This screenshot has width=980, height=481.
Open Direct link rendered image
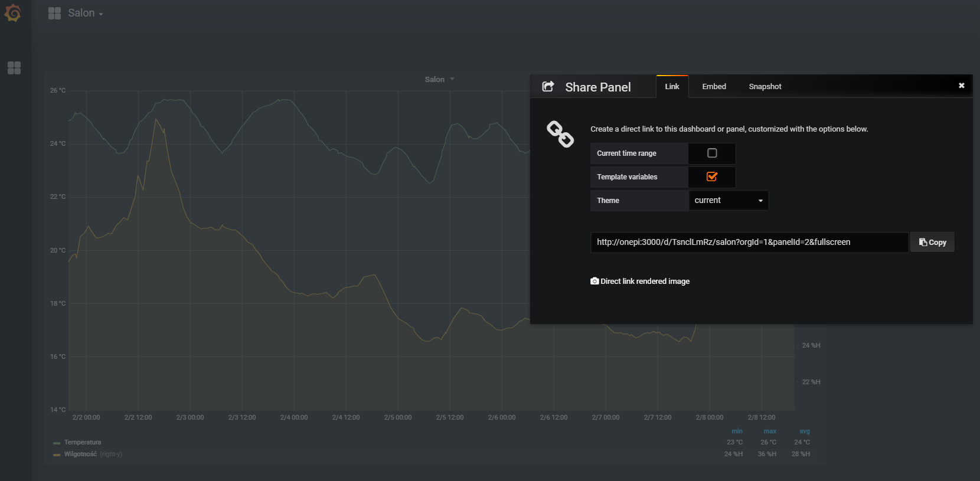645,282
